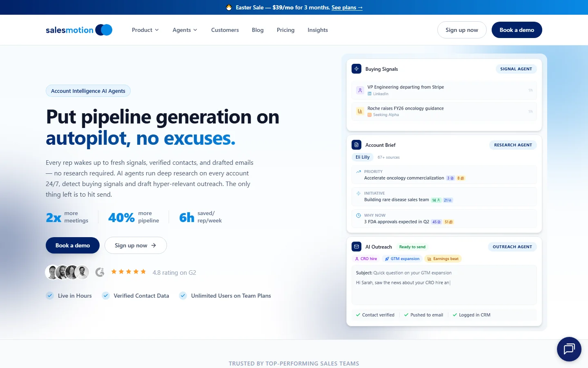Screen dimensions: 588x368
Task: Open the See plans link in the sale banner
Action: [347, 7]
